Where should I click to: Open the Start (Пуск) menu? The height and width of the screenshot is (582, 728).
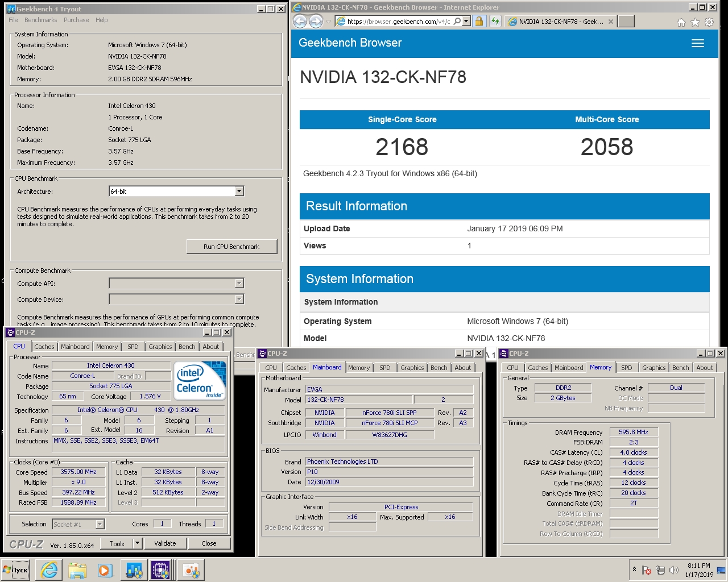pyautogui.click(x=15, y=570)
